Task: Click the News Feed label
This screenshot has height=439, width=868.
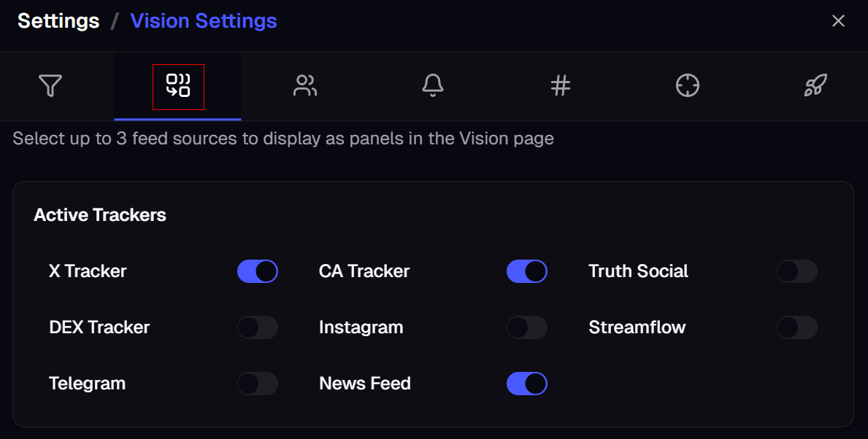Action: (365, 384)
